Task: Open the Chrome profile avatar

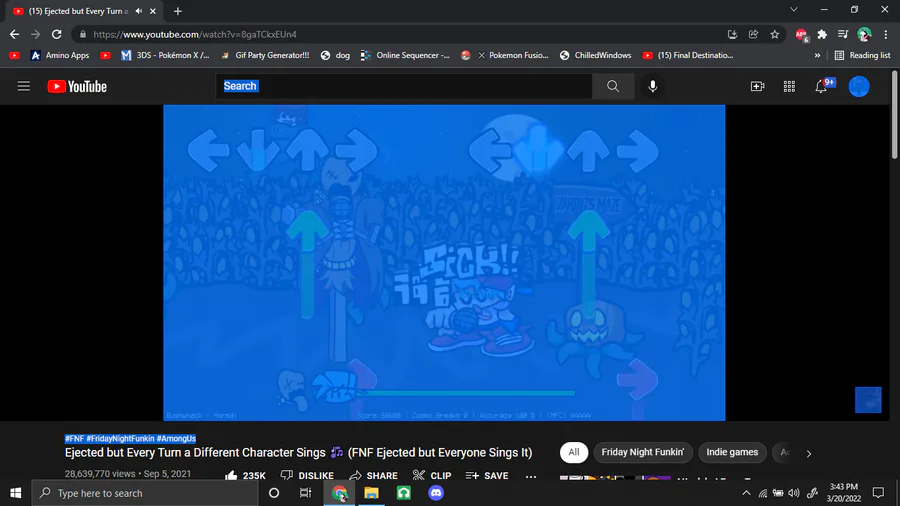Action: tap(864, 34)
